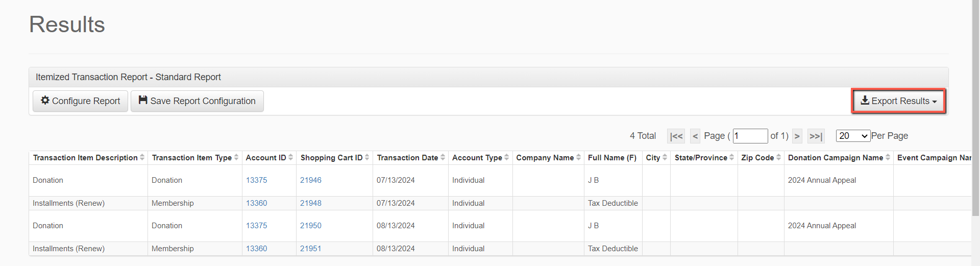Sort by Account ID column arrows
980x266 pixels.
coord(291,157)
